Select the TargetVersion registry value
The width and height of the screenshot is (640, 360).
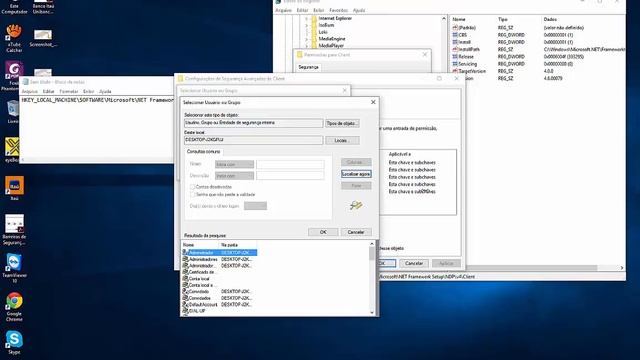[472, 71]
